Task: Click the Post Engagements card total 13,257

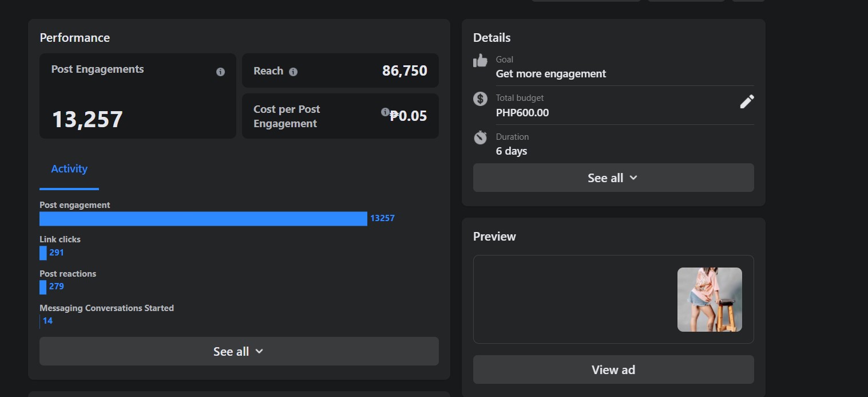Action: pos(88,120)
